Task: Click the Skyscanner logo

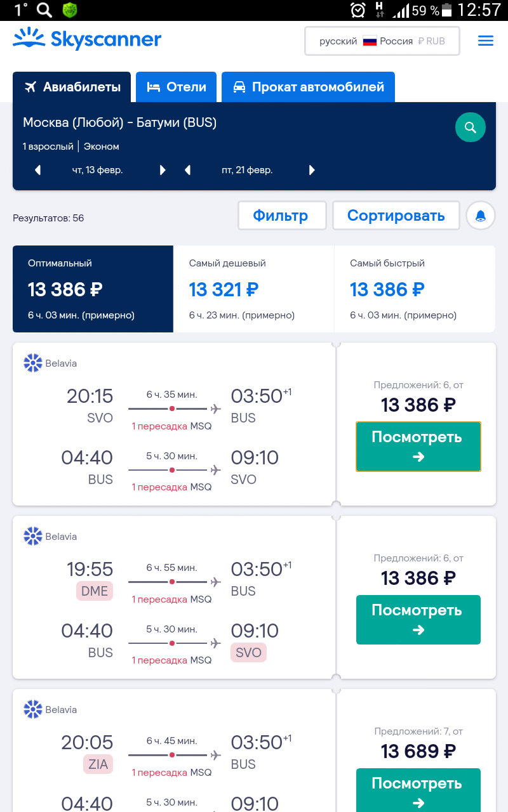Action: [x=87, y=39]
